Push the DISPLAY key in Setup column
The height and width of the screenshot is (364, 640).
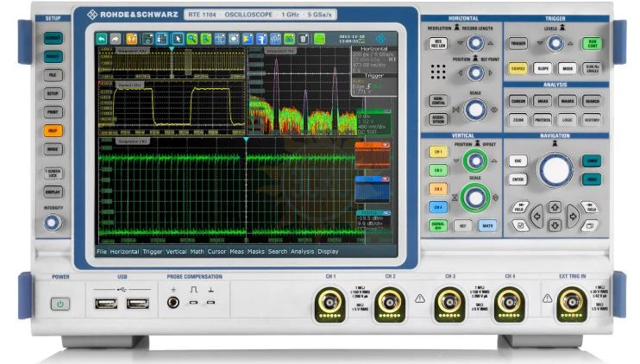(x=53, y=191)
